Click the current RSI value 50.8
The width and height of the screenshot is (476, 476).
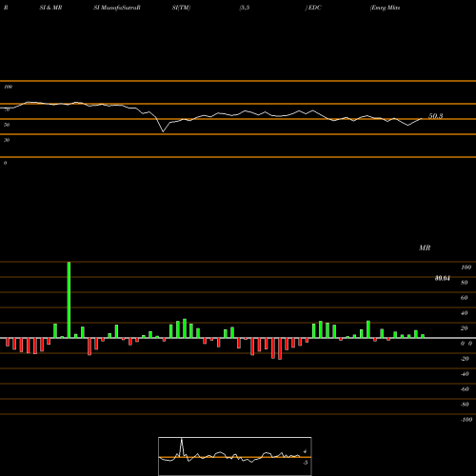(x=436, y=116)
